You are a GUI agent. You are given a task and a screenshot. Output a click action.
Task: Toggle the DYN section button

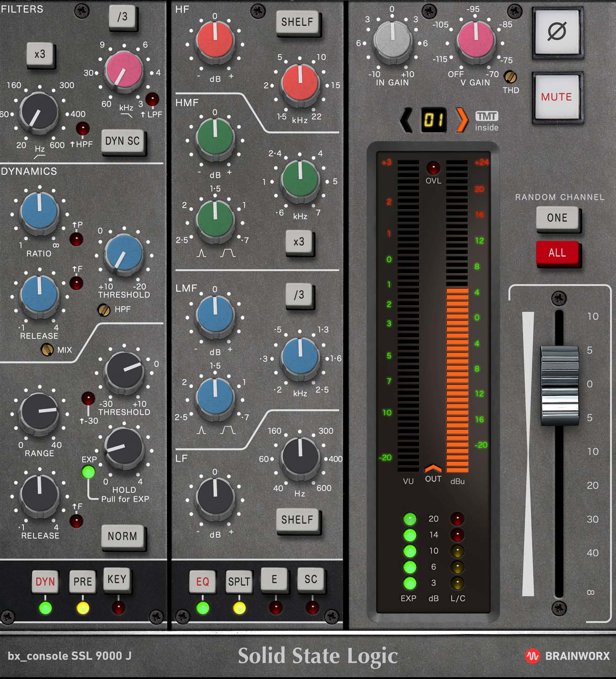point(45,581)
